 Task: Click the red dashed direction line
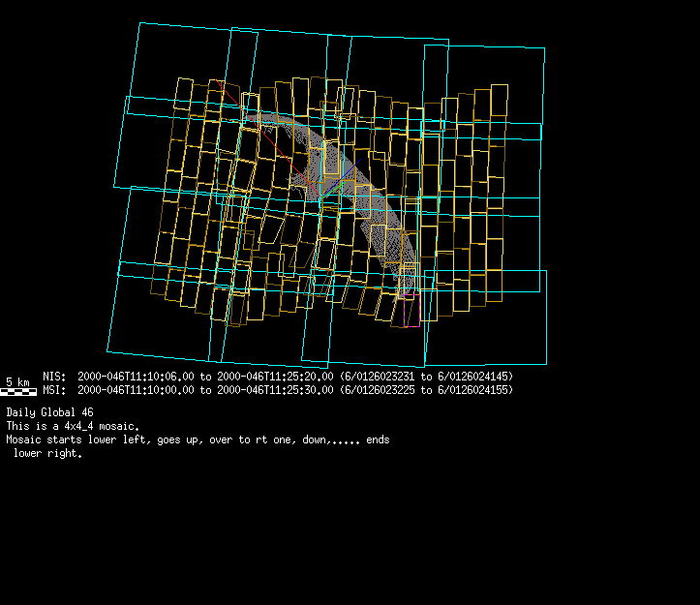tap(266, 137)
